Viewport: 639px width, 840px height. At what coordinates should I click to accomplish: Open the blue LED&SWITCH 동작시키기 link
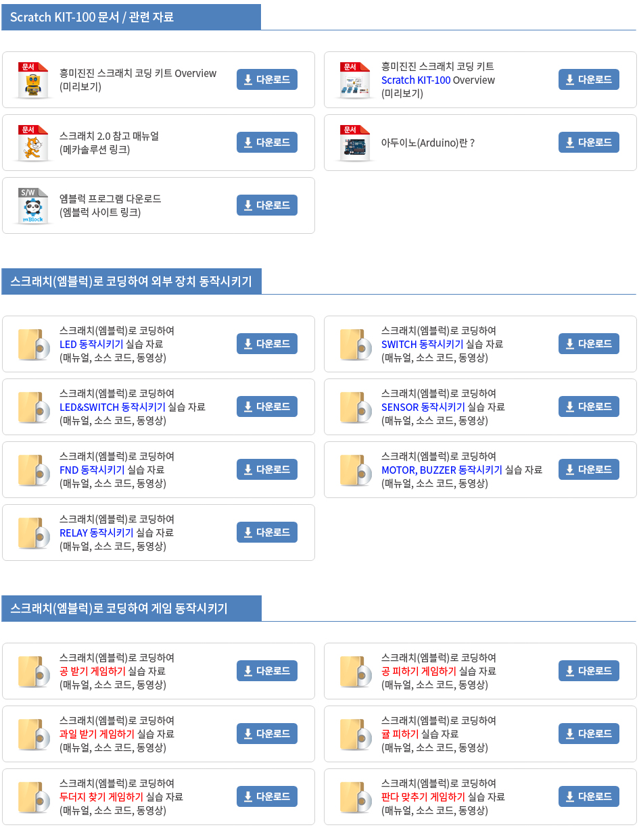click(112, 407)
